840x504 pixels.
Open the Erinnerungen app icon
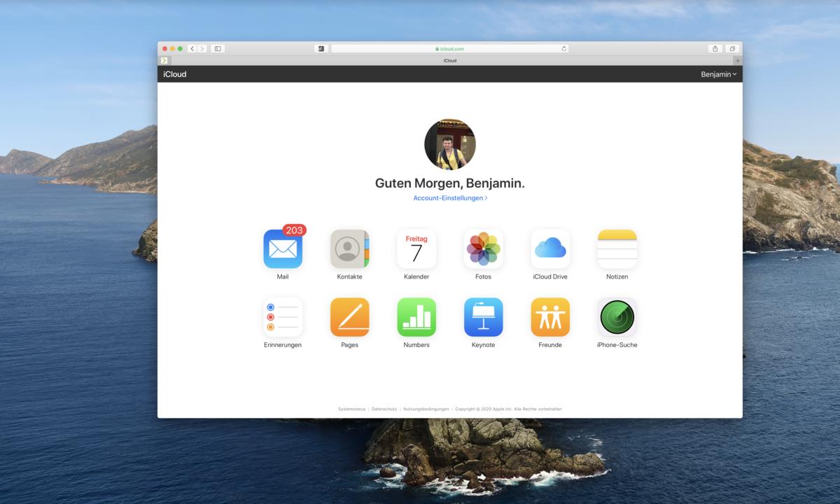pos(283,317)
